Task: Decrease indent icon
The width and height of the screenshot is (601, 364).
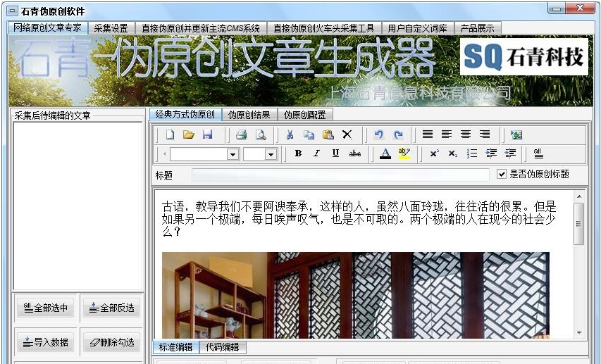Action: (x=510, y=153)
